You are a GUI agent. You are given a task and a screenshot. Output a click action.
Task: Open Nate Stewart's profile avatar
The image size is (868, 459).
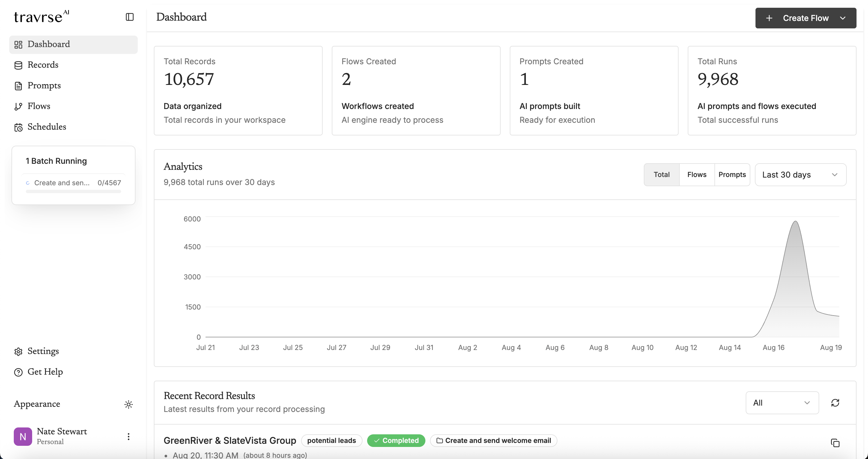(x=23, y=436)
